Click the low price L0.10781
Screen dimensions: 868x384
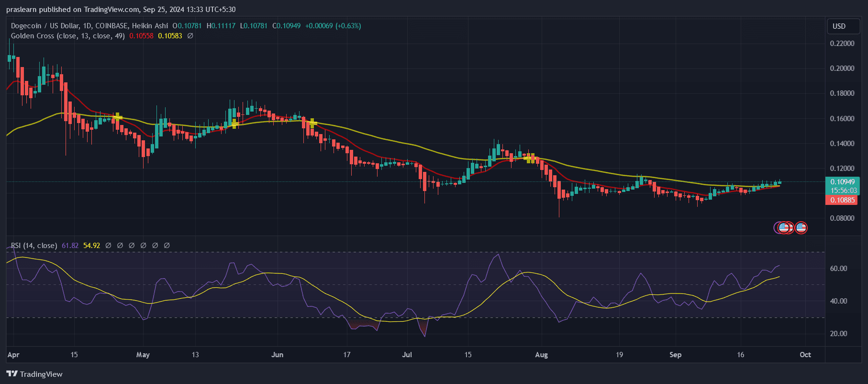click(254, 26)
